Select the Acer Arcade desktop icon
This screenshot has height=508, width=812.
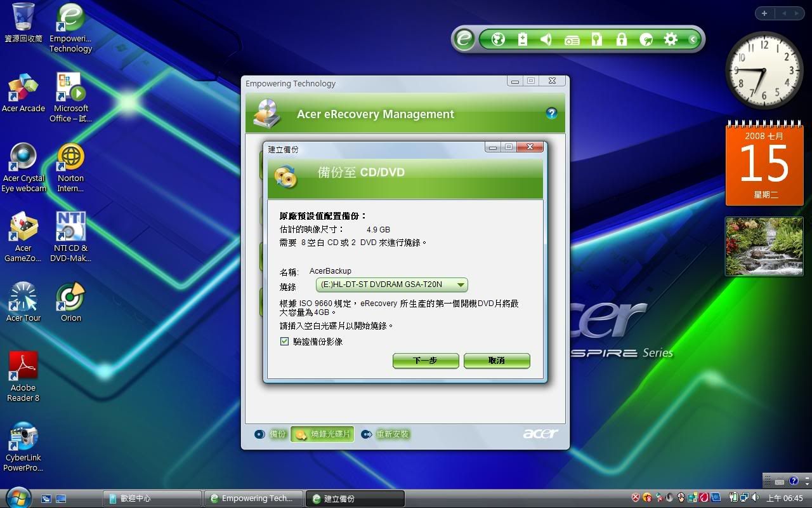pos(23,93)
